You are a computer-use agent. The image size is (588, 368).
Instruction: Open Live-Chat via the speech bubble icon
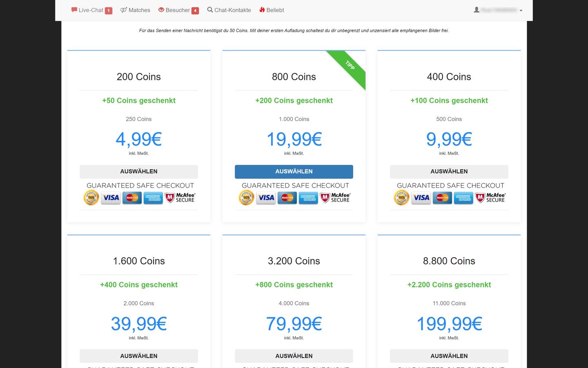pos(74,10)
